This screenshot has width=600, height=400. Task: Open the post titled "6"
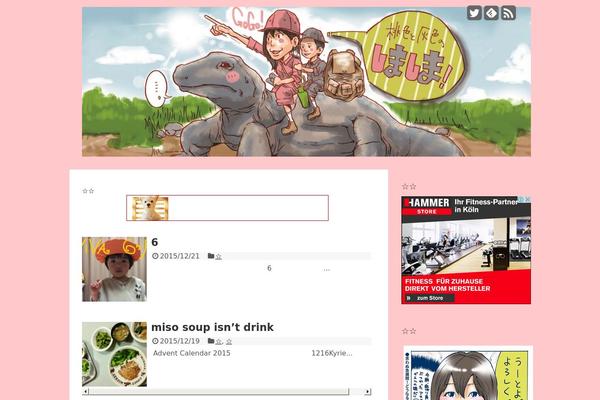tap(155, 242)
